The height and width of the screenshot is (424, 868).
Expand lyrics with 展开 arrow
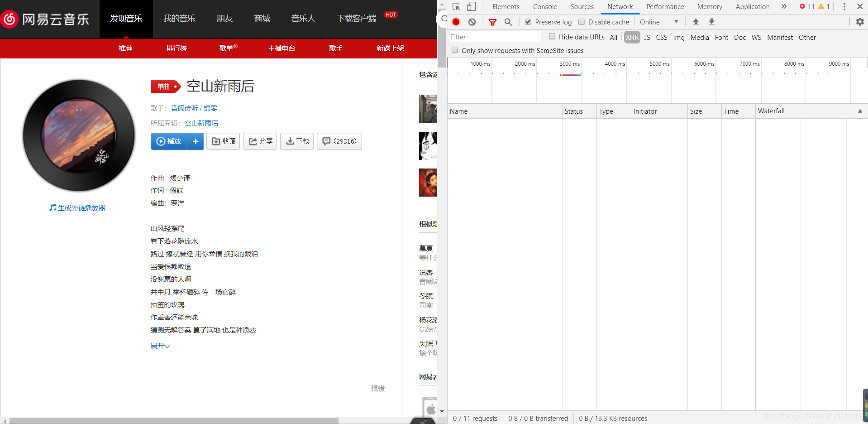pos(160,346)
